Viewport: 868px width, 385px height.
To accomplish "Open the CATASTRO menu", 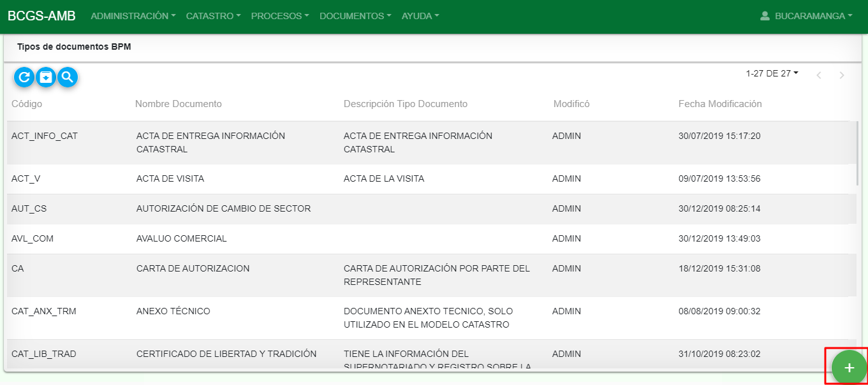I will (214, 16).
